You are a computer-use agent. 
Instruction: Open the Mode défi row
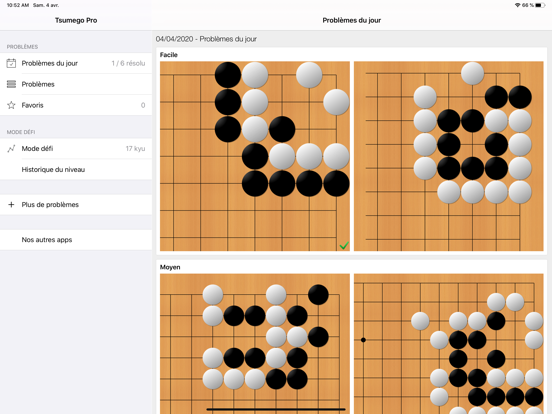point(76,149)
